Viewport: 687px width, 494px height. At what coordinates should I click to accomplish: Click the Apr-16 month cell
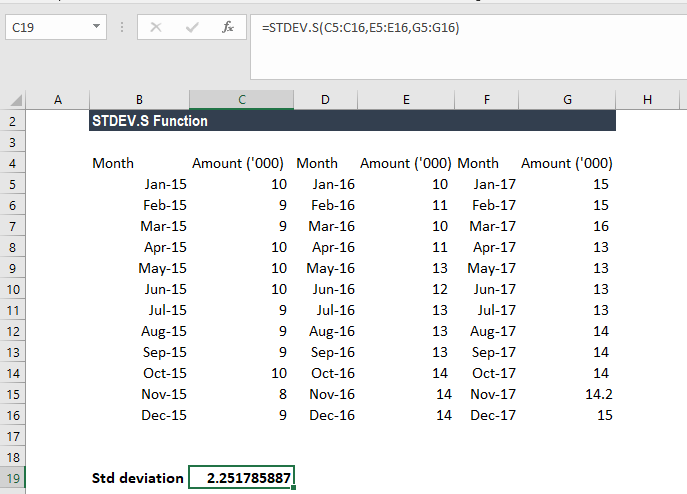point(326,247)
